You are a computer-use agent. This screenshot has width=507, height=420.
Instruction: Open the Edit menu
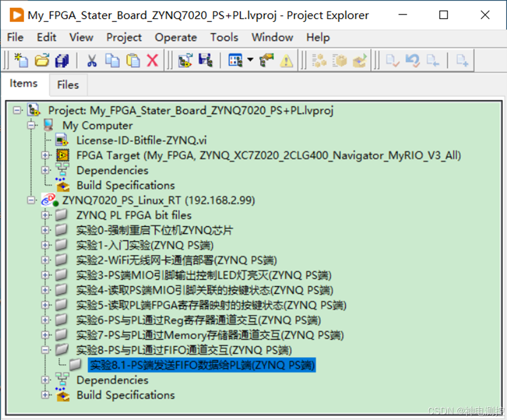tap(47, 37)
